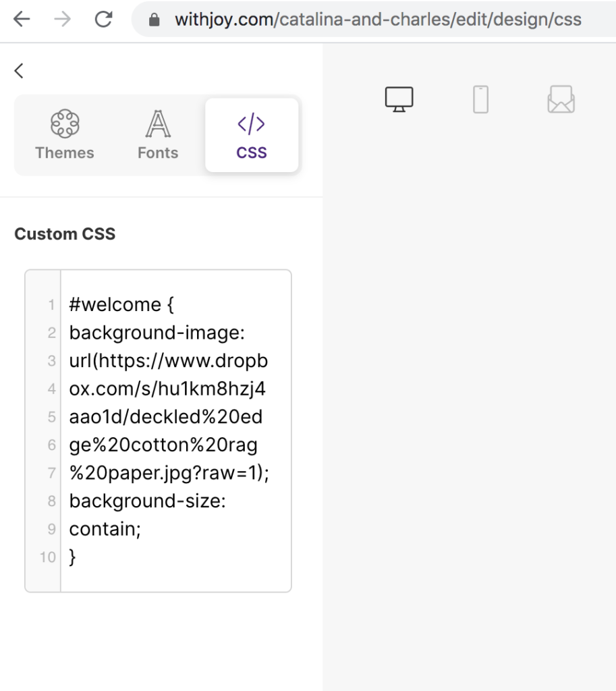Click the browser forward arrow
The height and width of the screenshot is (691, 616).
[x=63, y=19]
